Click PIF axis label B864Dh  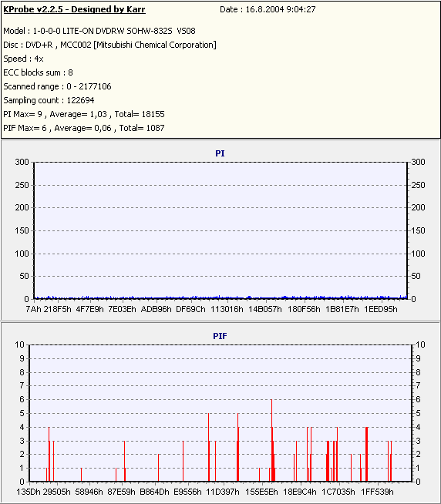tap(154, 492)
